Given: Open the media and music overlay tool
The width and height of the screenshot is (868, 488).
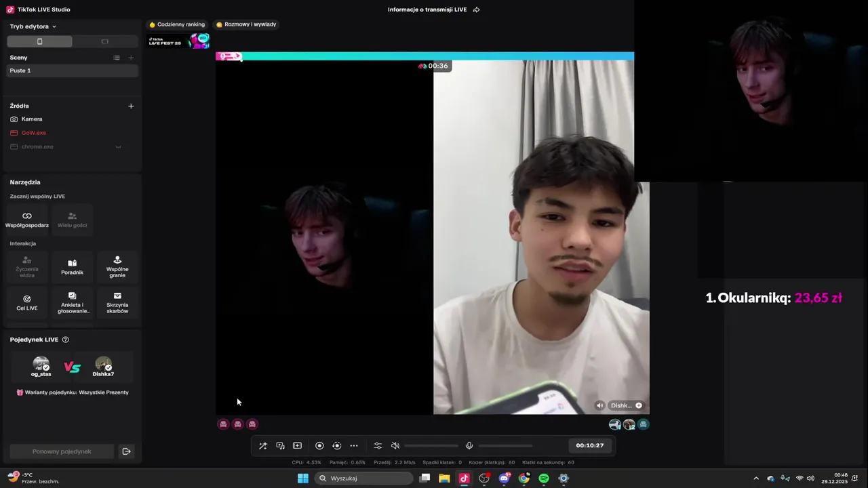Looking at the screenshot, I should tap(280, 445).
